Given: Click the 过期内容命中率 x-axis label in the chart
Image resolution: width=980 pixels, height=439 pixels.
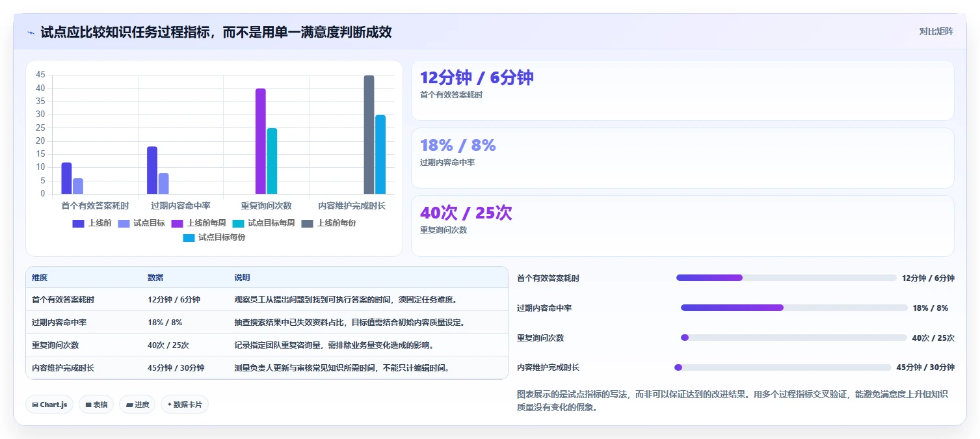Looking at the screenshot, I should (181, 206).
